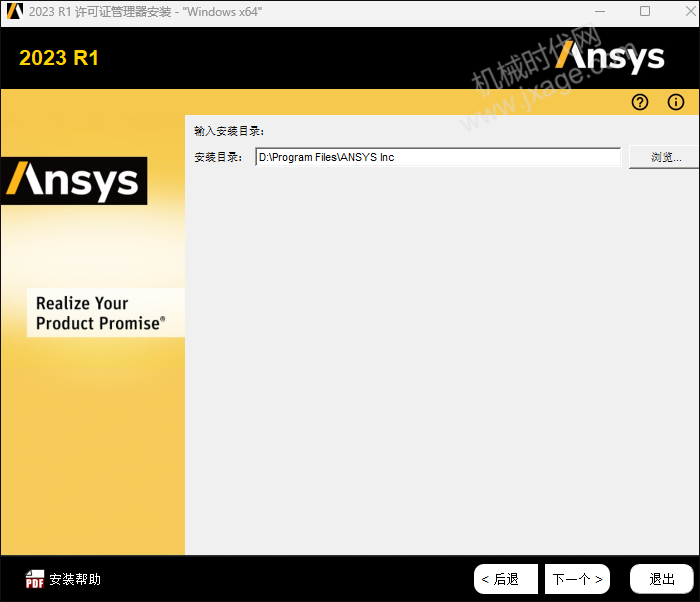
Task: Click the 安装目录: field label
Action: click(x=218, y=157)
